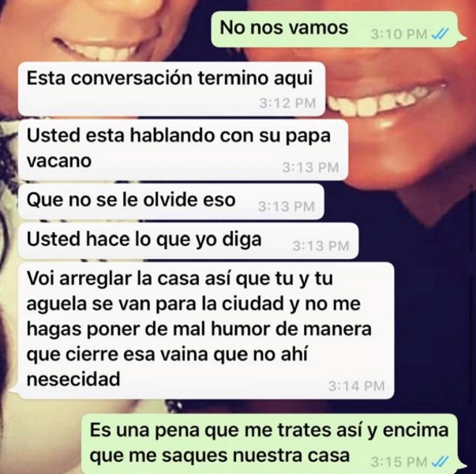Select the 'Esta conversación termino aqui' message
The width and height of the screenshot is (476, 474).
coord(171,88)
